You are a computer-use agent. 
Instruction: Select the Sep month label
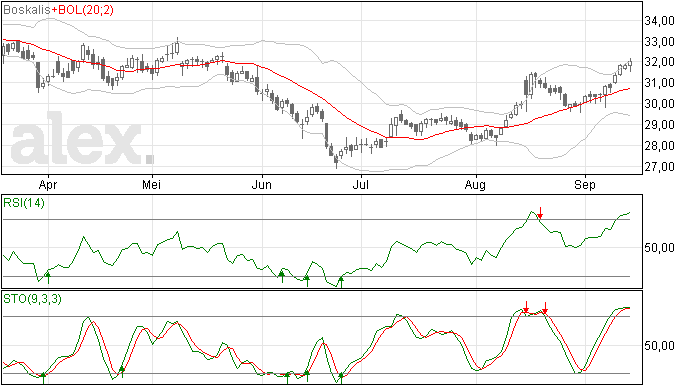click(584, 185)
